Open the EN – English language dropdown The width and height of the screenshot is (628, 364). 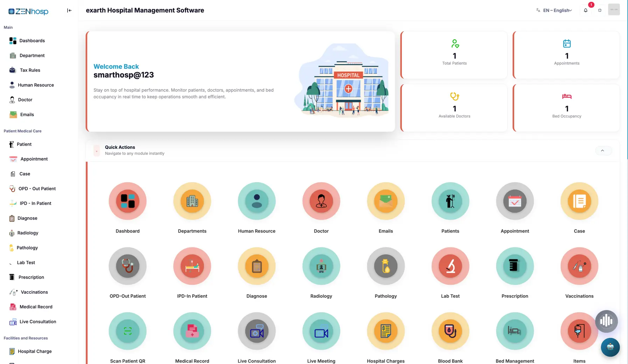(x=554, y=10)
